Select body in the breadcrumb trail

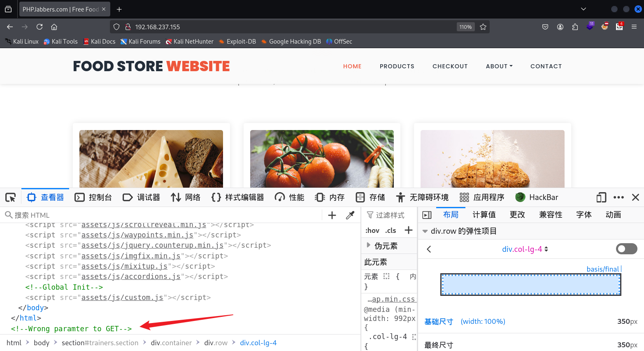[42, 343]
